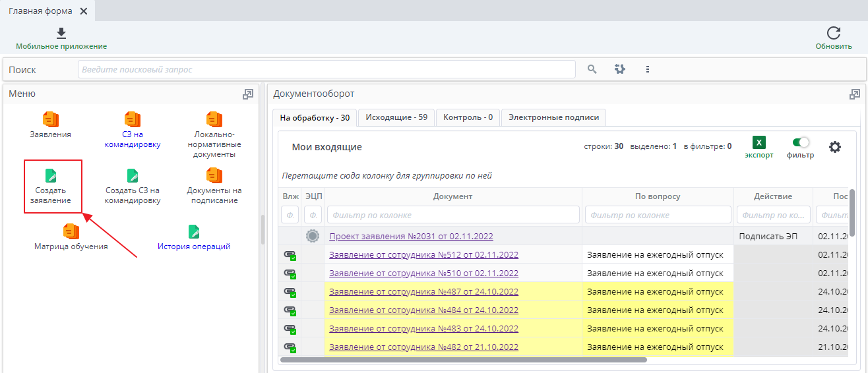Viewport: 868px width, 373px height.
Task: Switch to Исходящие - 59 tab
Action: (x=396, y=117)
